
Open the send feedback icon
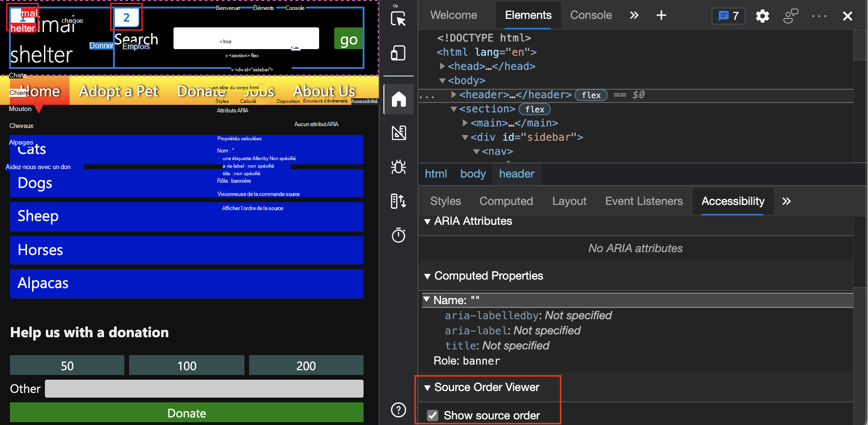coord(790,16)
